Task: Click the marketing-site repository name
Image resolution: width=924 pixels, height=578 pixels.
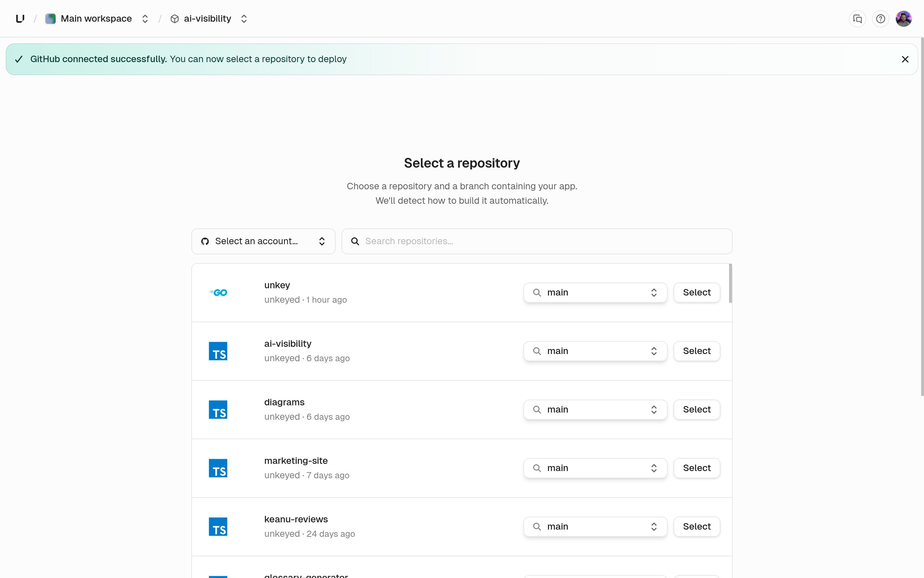Action: 296,461
